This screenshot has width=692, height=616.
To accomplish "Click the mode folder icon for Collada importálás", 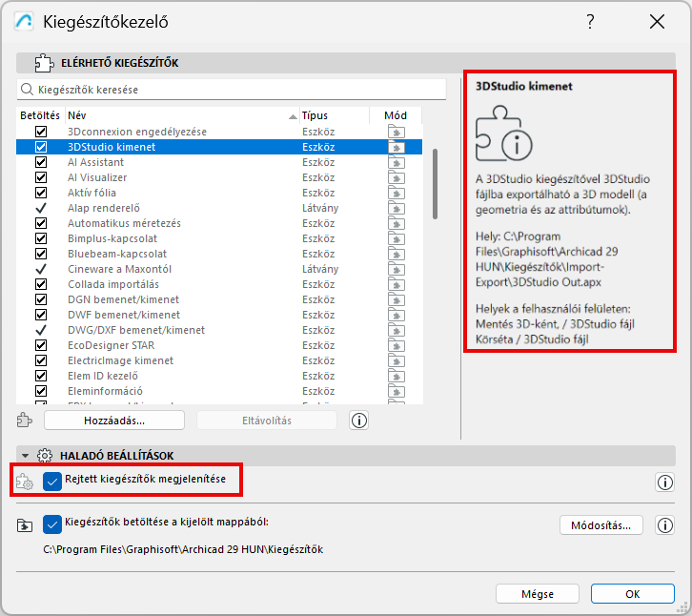I will [x=397, y=284].
